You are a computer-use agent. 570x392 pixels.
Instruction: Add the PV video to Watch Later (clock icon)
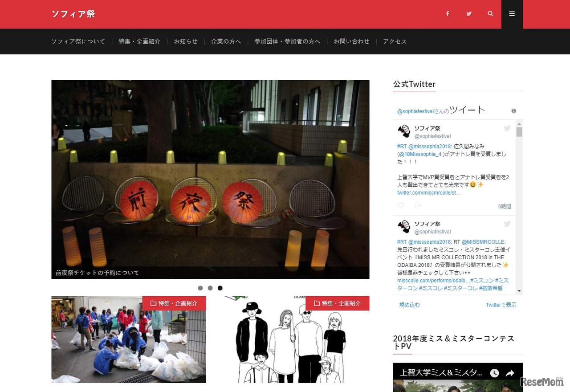pyautogui.click(x=494, y=372)
